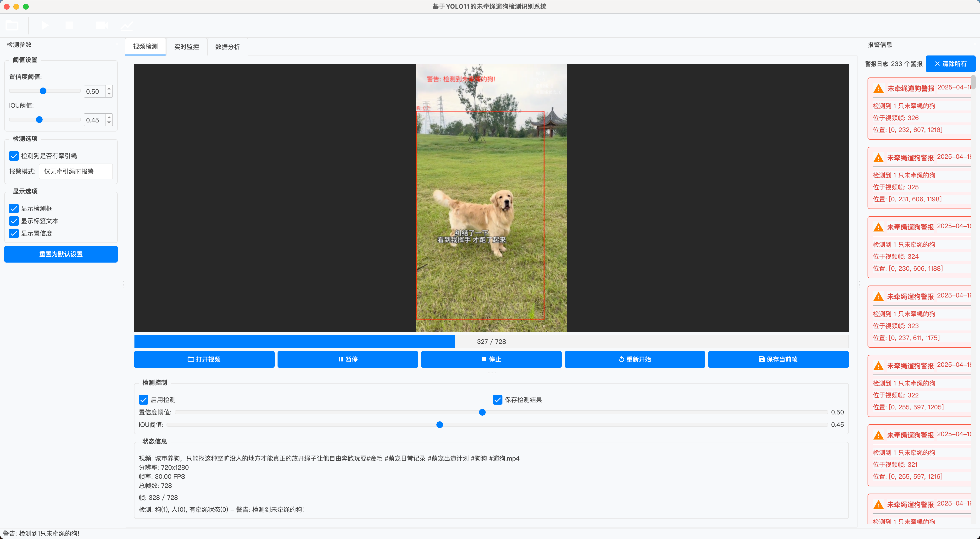Click the folder icon in top toolbar
The height and width of the screenshot is (539, 980).
point(12,26)
